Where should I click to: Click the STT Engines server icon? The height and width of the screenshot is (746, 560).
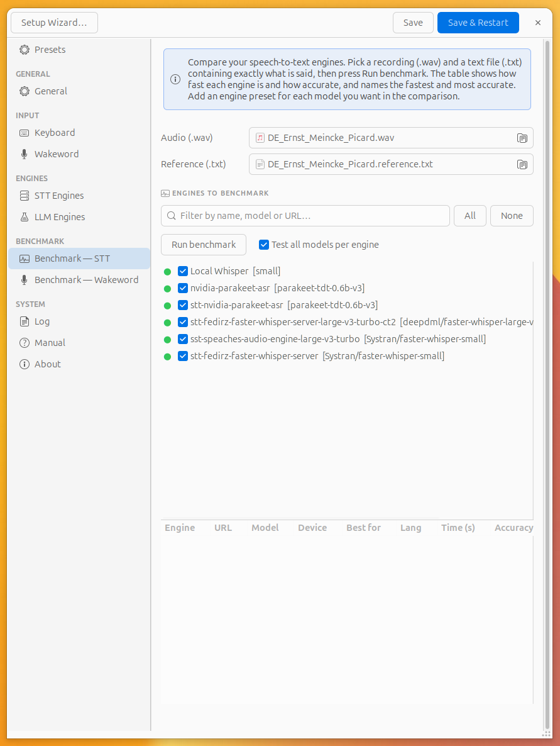(25, 196)
